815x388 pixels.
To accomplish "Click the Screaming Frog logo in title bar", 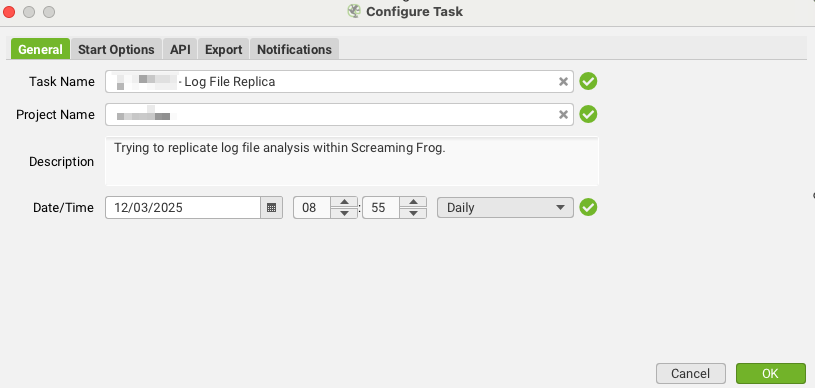I will (354, 11).
